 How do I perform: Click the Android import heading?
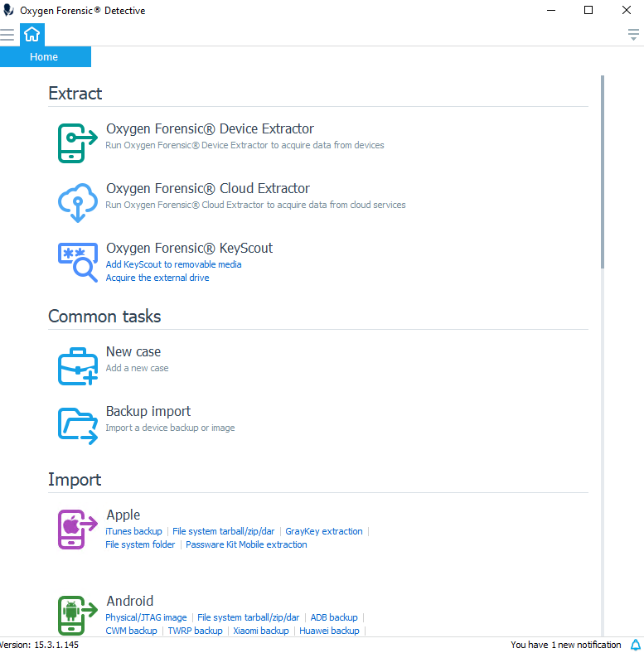pos(130,601)
